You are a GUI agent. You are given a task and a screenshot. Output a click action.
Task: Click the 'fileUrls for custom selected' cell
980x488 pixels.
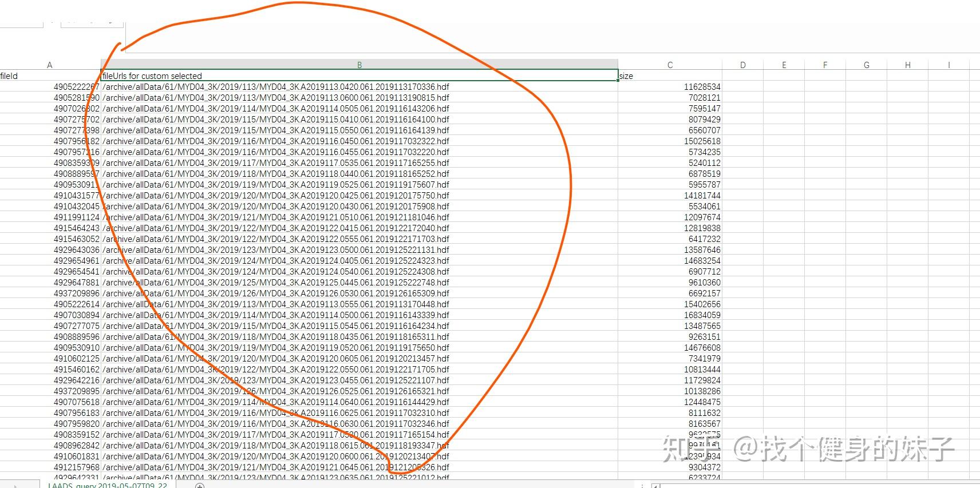359,76
